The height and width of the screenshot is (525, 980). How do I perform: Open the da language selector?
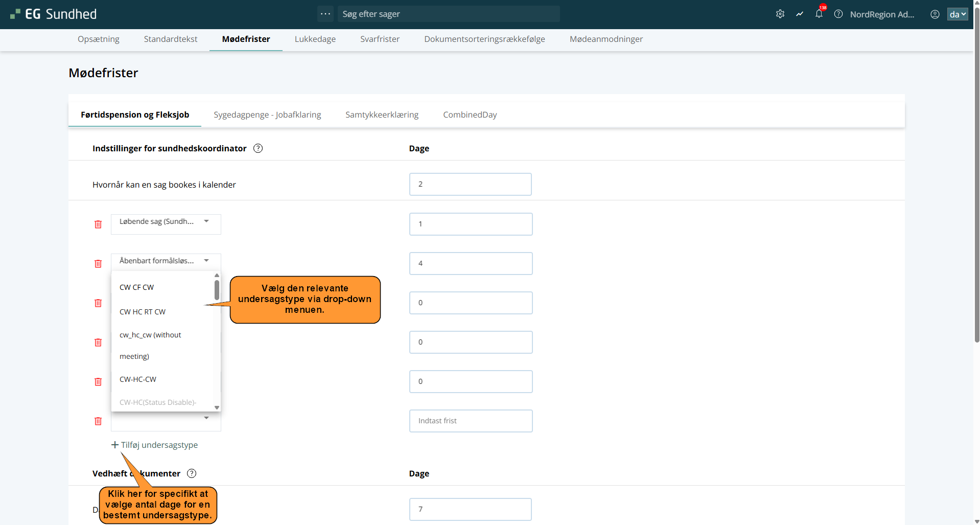tap(957, 14)
